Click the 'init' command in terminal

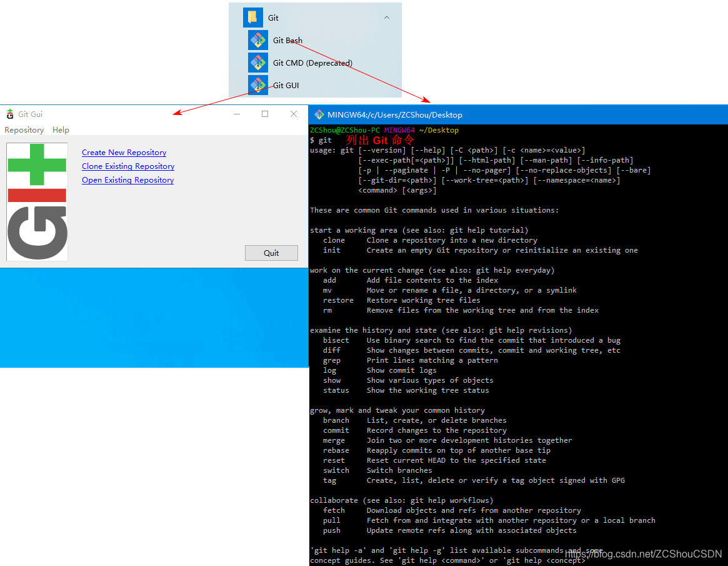[x=331, y=250]
